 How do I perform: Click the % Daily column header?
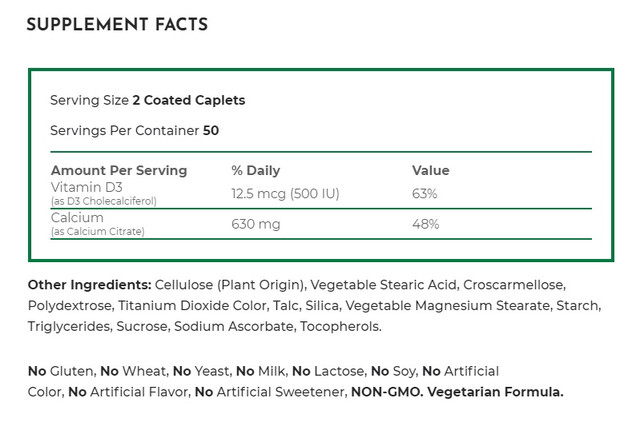click(x=255, y=170)
